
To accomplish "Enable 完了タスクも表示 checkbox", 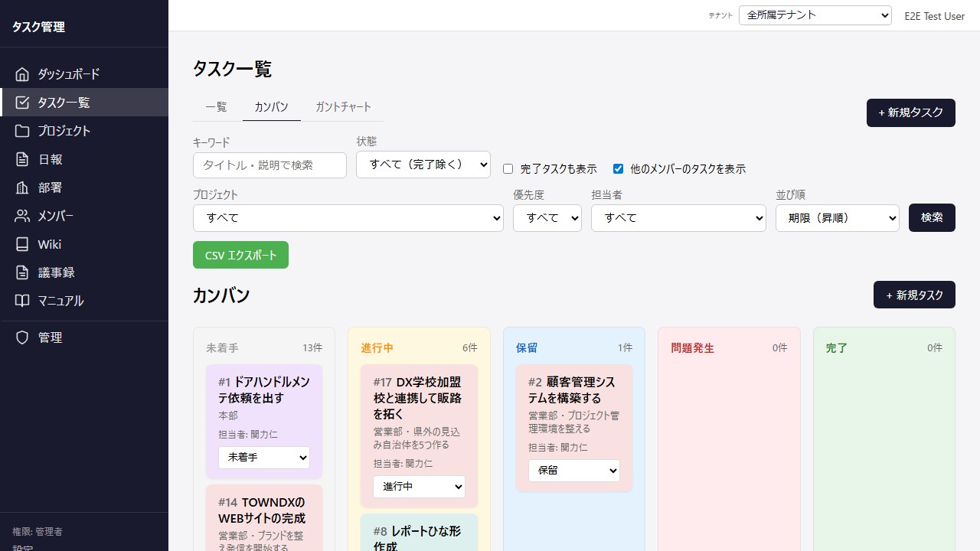I will (508, 169).
